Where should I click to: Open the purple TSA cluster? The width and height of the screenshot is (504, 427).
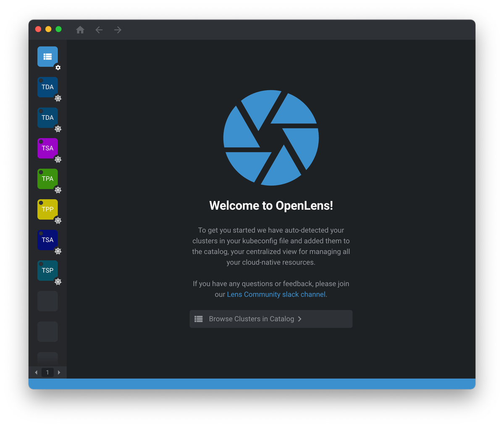tap(47, 148)
